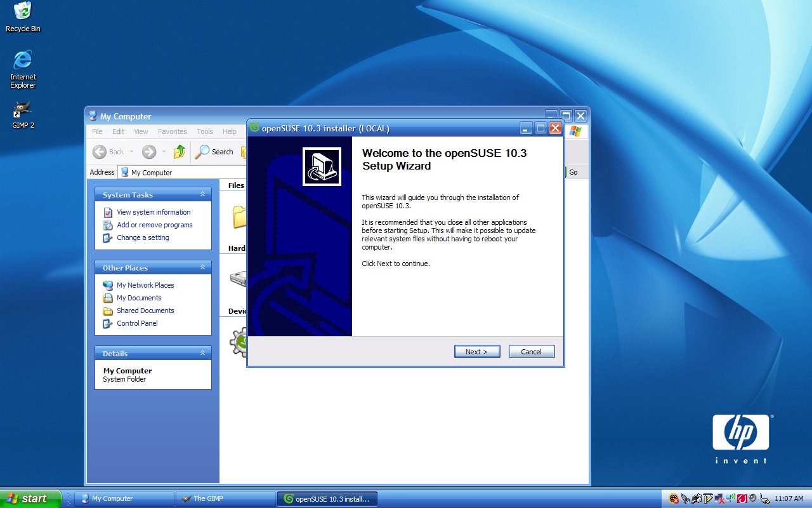This screenshot has height=508, width=812.
Task: Click the My Network Places icon
Action: point(108,285)
